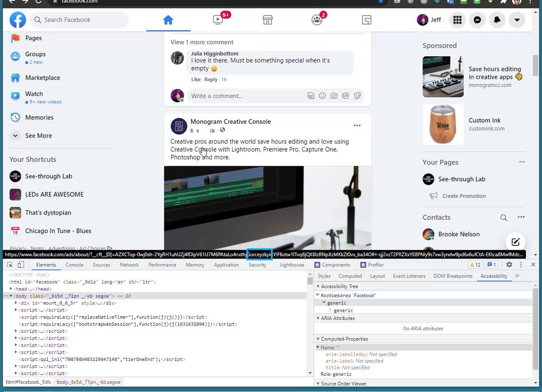Start a new message with compose button

515,242
